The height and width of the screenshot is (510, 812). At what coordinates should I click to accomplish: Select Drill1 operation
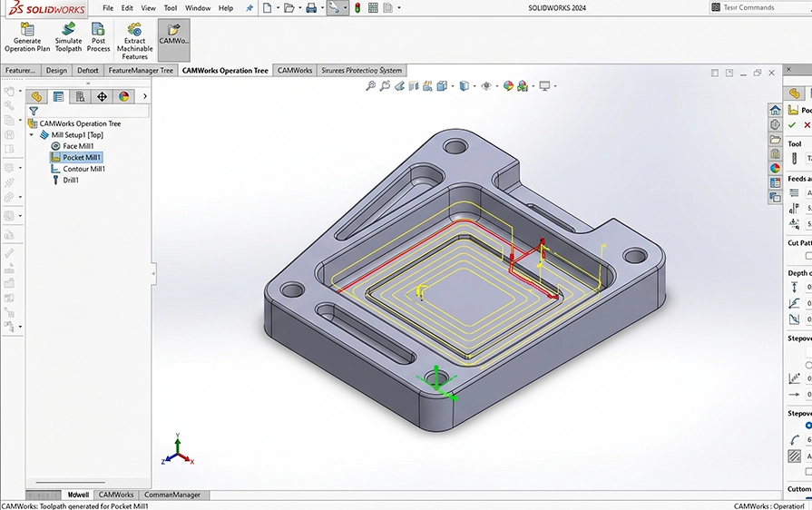pos(65,181)
